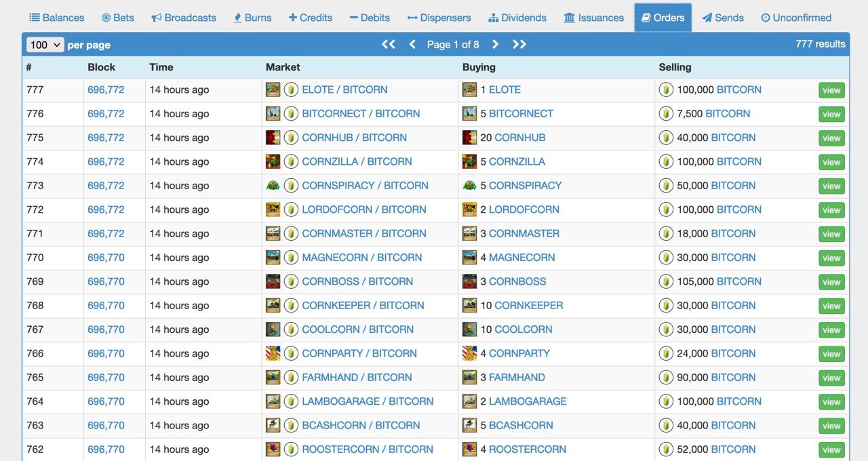Go to the Debits tab
The width and height of the screenshot is (868, 461).
370,18
